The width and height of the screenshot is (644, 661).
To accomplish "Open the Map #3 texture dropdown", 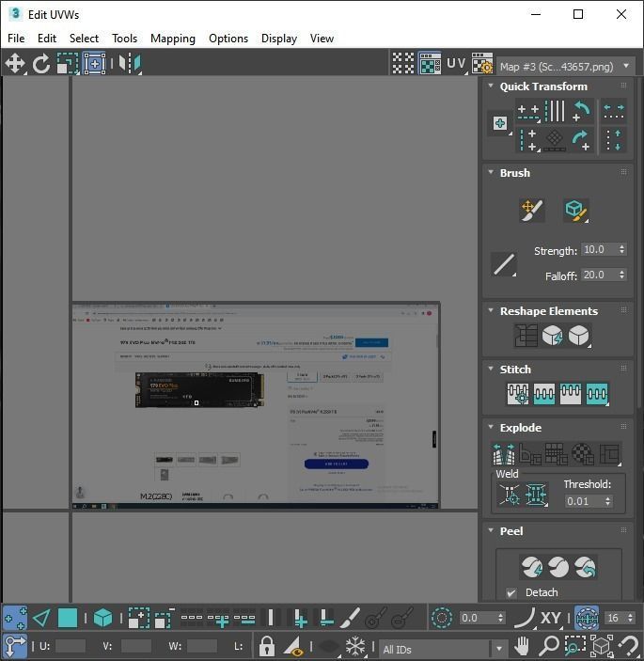I will [x=566, y=67].
